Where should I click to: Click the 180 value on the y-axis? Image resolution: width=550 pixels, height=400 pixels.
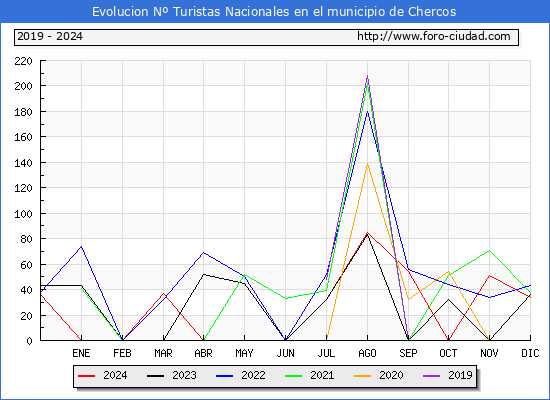click(x=24, y=112)
